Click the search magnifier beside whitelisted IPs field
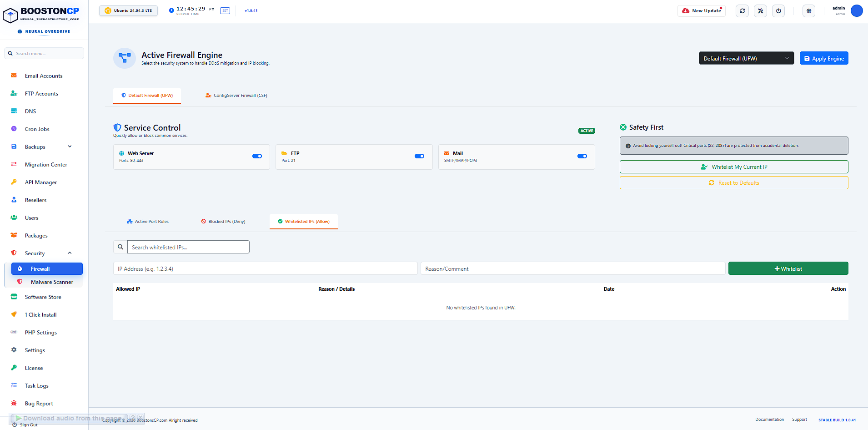The image size is (868, 430). click(120, 247)
